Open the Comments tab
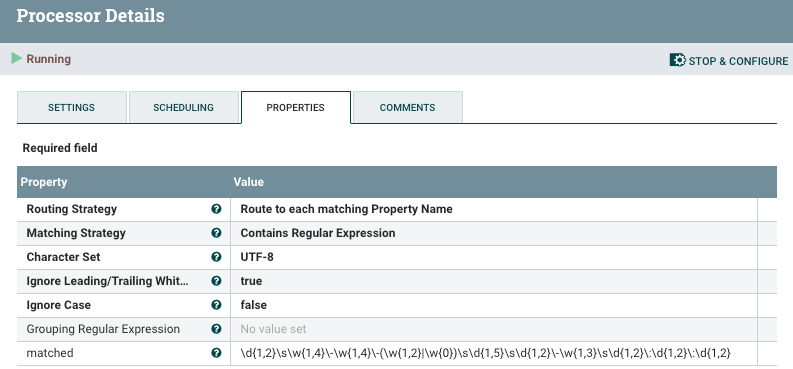 pos(408,107)
